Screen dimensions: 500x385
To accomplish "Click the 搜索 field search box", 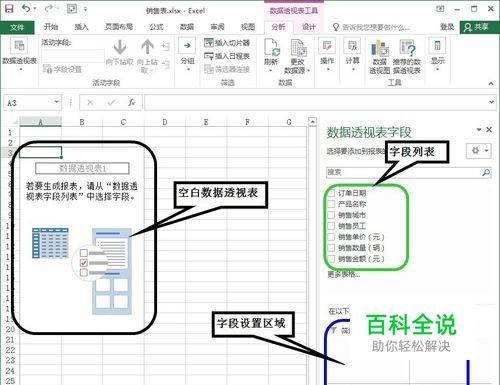I will coord(409,172).
